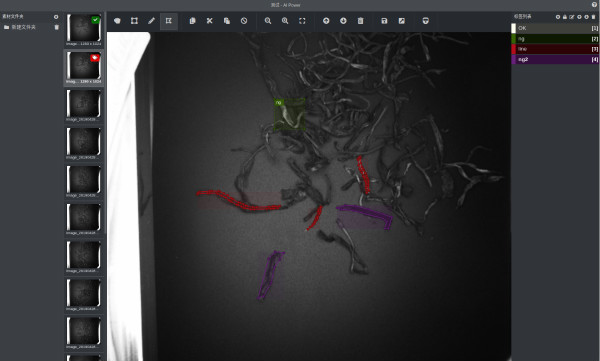
Task: Select the purple label row
Action: tap(555, 59)
